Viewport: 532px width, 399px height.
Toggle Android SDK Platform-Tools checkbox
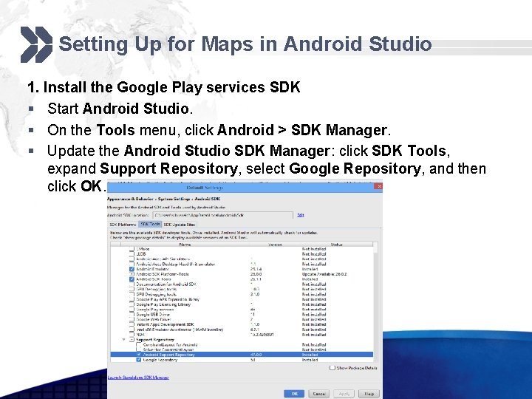point(132,274)
